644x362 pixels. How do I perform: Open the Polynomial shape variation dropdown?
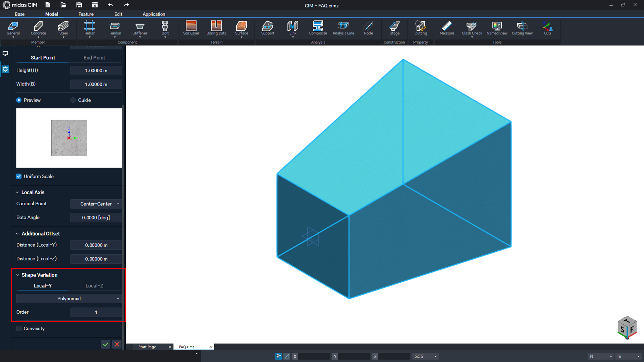tap(69, 298)
